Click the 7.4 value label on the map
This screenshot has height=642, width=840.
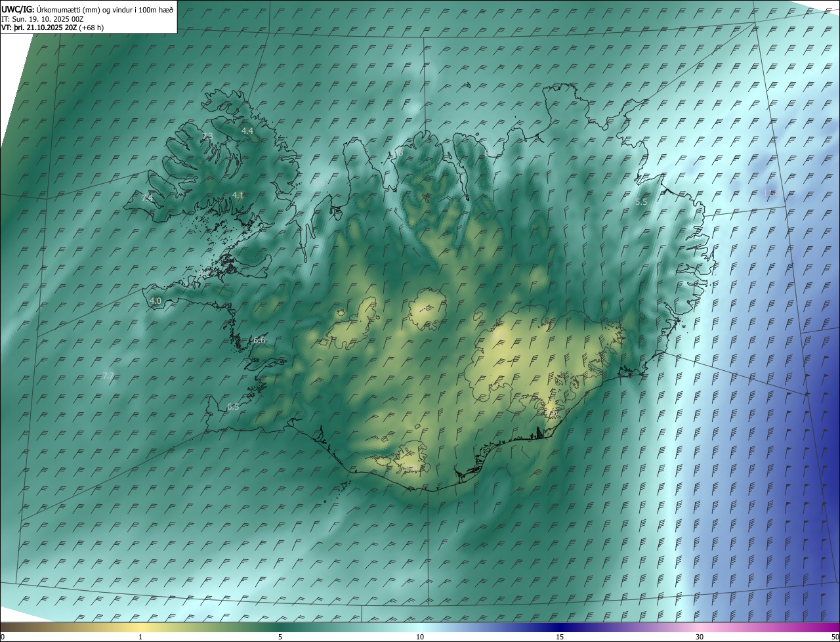coord(148,198)
